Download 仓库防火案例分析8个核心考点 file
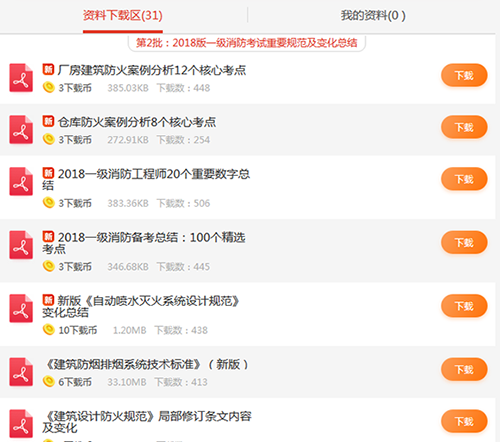The height and width of the screenshot is (442, 500). pos(464,127)
